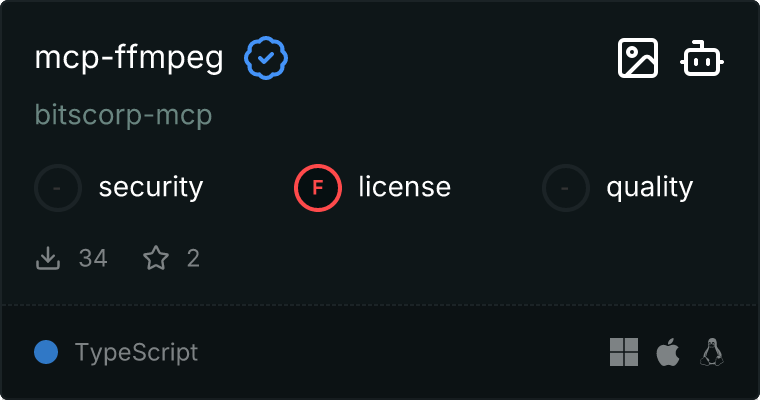The image size is (760, 400).
Task: Click the blue verified badge icon
Action: coord(266,59)
